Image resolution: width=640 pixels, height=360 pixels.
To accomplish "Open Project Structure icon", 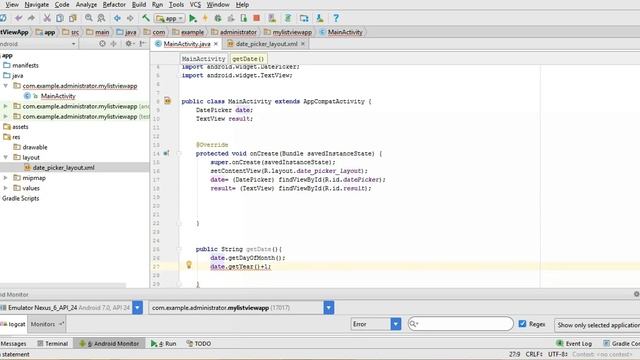I will tap(304, 18).
